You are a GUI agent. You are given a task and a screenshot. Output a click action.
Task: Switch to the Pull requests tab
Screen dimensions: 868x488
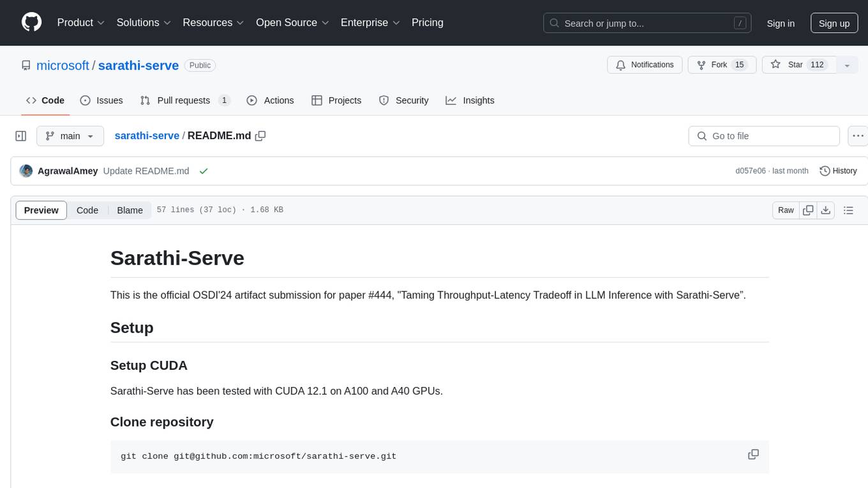185,100
